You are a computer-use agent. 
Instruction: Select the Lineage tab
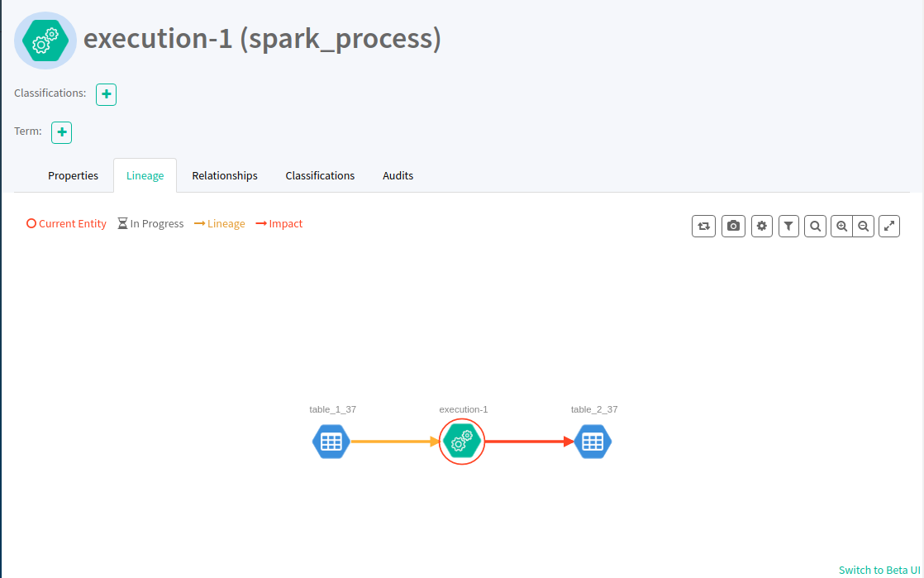[x=145, y=176]
